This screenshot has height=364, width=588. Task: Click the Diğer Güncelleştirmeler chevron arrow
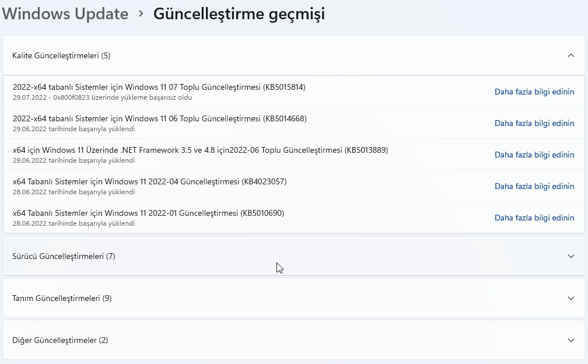[571, 340]
